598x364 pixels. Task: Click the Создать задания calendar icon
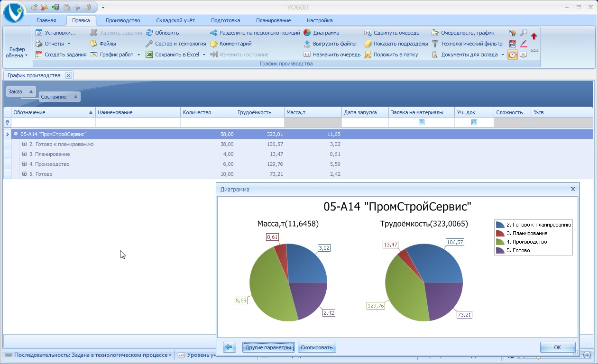39,55
